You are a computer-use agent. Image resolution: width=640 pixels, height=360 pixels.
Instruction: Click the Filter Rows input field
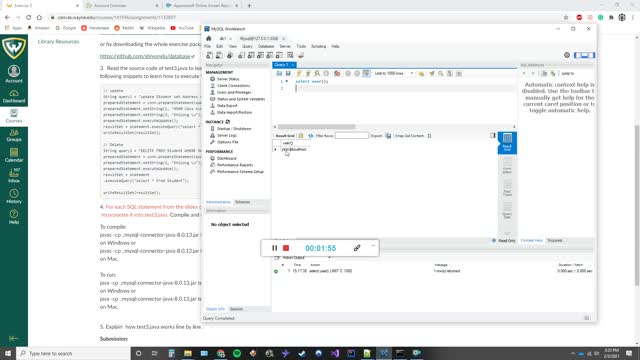351,136
